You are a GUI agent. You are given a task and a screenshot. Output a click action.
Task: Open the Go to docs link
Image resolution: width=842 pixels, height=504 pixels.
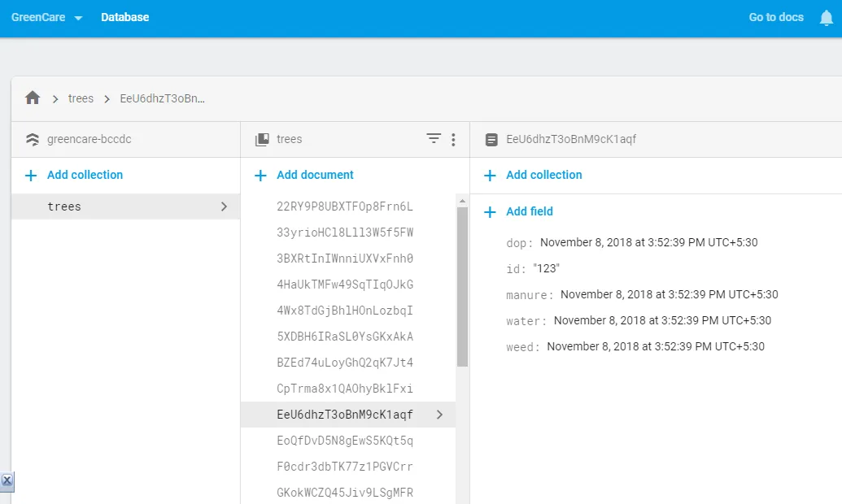775,17
